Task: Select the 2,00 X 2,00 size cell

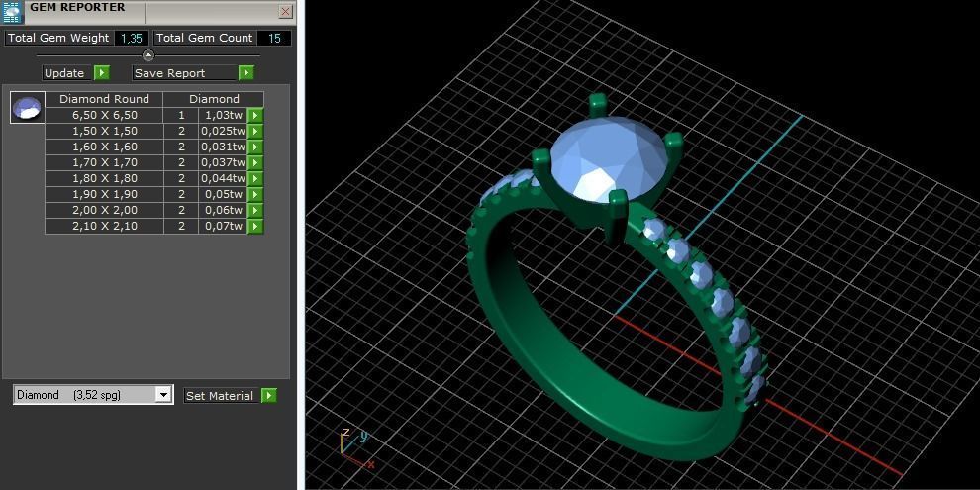Action: [104, 210]
